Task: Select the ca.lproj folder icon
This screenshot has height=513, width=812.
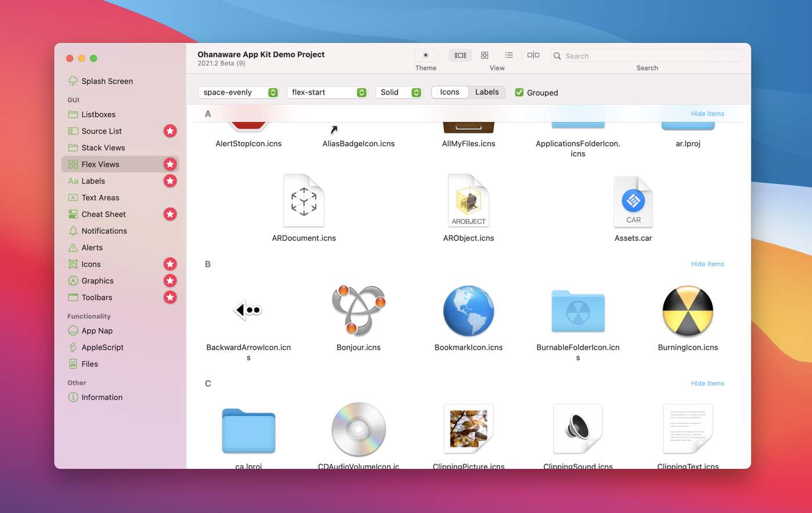Action: [248, 431]
